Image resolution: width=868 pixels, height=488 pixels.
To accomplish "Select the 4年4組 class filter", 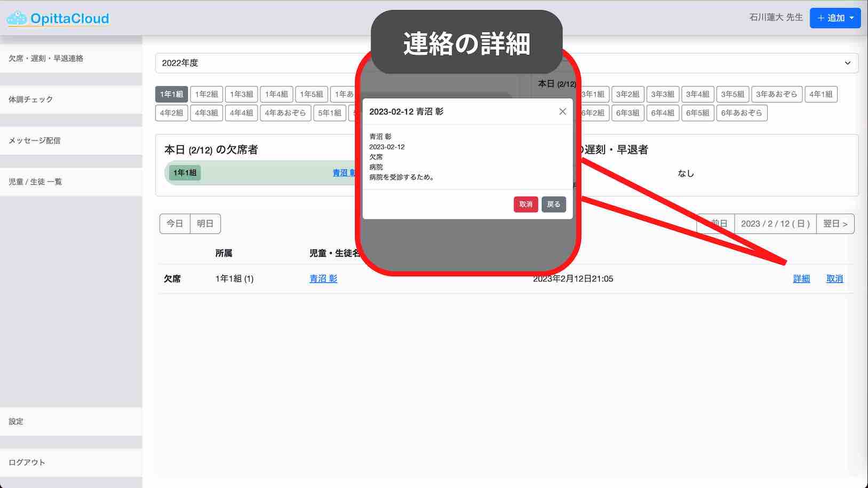I will [x=241, y=113].
